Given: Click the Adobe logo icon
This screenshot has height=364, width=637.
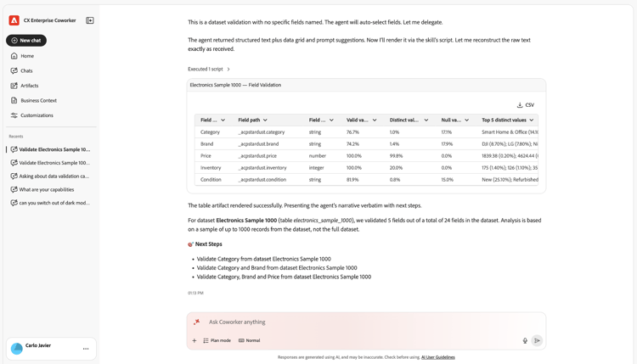Looking at the screenshot, I should click(x=14, y=20).
